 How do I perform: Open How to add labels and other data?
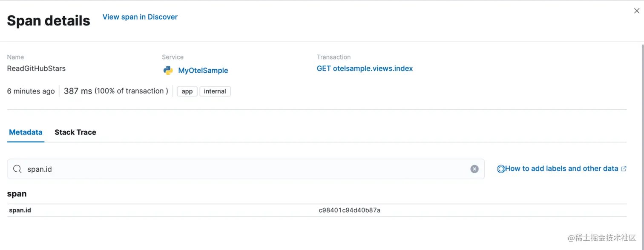click(x=561, y=168)
